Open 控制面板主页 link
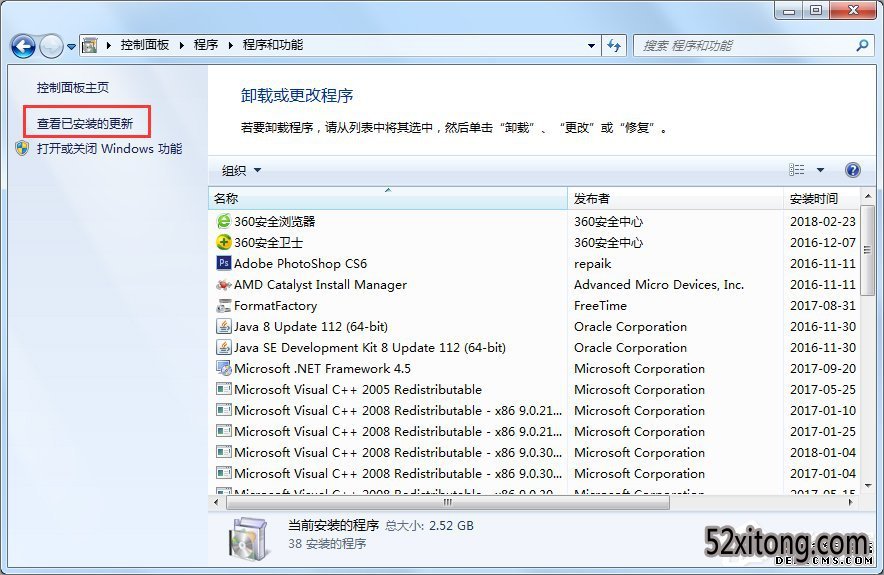 click(x=73, y=87)
